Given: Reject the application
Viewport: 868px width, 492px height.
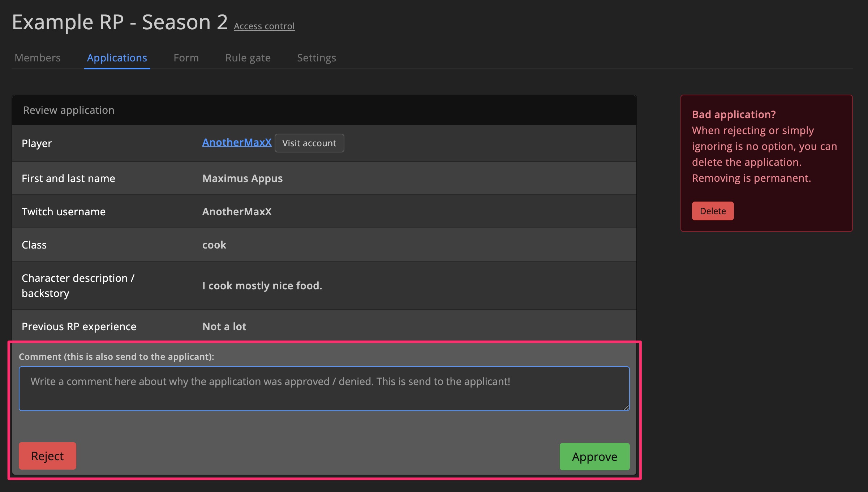Looking at the screenshot, I should [x=47, y=456].
